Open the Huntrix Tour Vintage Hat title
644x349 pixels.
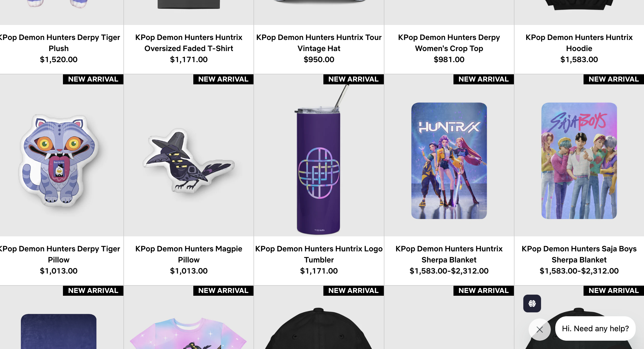[x=319, y=43]
